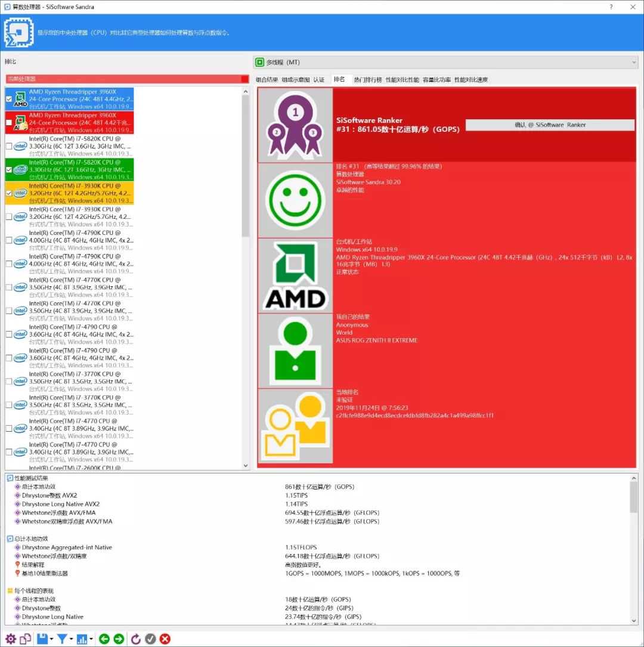The width and height of the screenshot is (644, 647).
Task: Open the purple gear settings icon
Action: (x=11, y=639)
